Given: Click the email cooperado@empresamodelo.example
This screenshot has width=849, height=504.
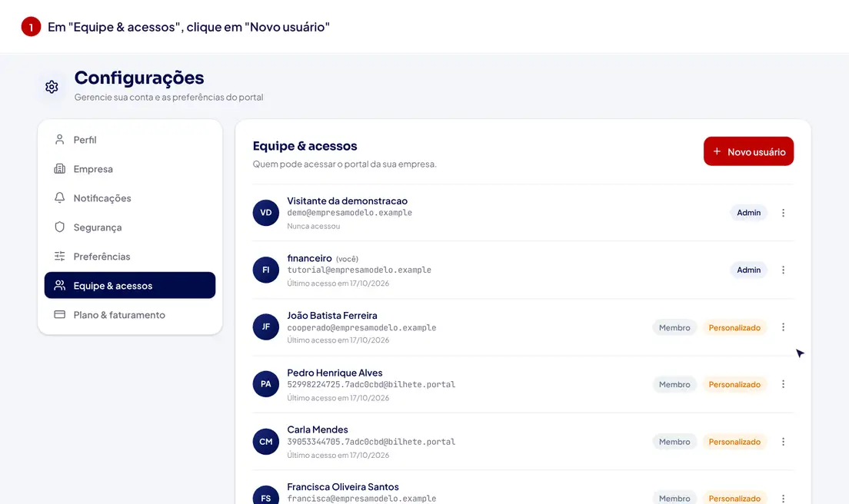Looking at the screenshot, I should 361,328.
